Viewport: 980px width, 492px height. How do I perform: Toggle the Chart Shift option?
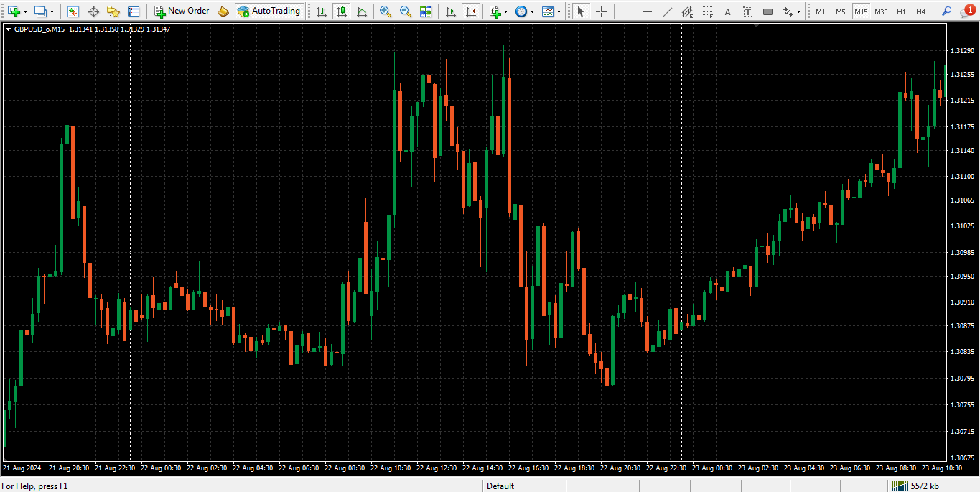tap(470, 11)
